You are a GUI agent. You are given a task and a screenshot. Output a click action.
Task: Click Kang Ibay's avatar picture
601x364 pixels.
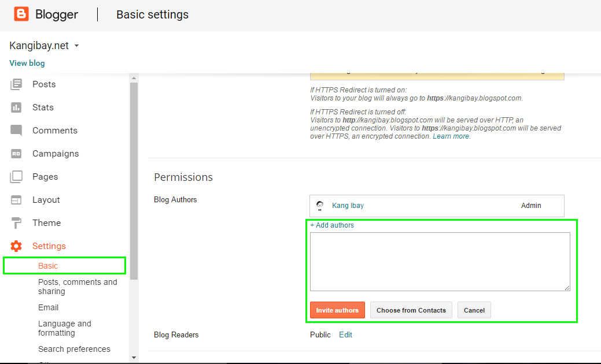click(x=320, y=206)
